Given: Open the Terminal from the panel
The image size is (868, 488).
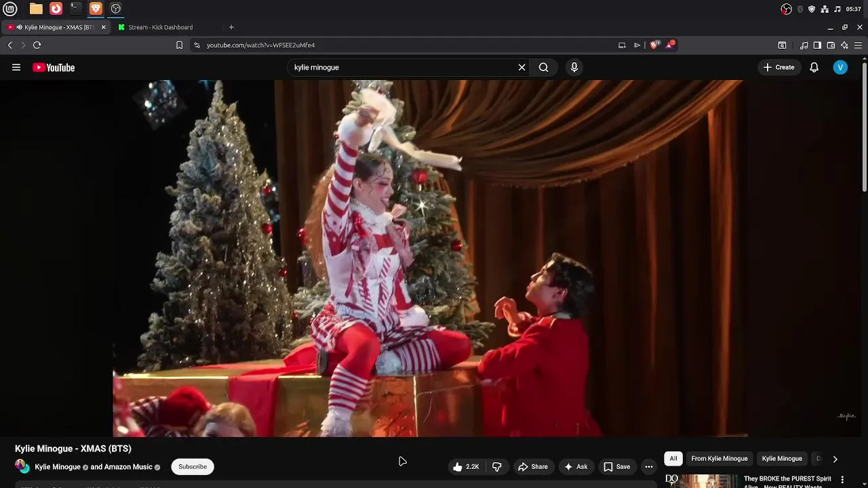Looking at the screenshot, I should tap(76, 9).
